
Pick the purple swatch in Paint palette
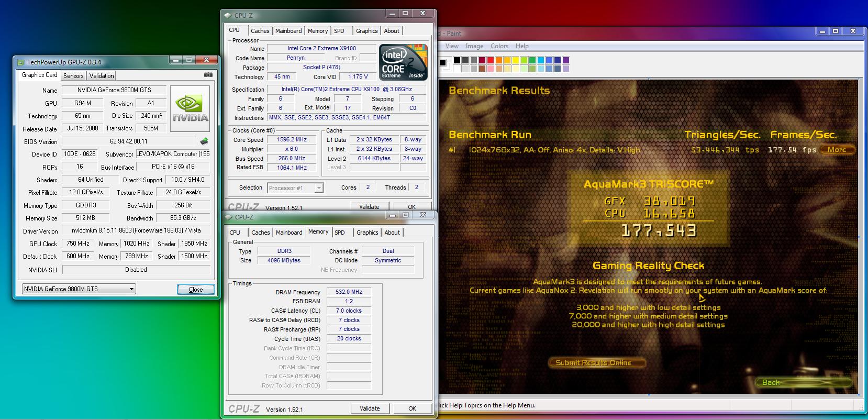coord(566,60)
